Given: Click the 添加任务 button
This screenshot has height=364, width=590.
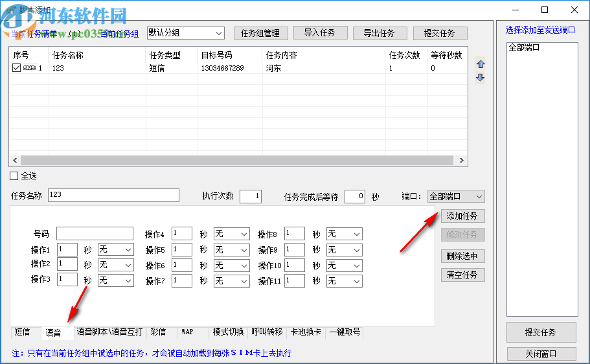Looking at the screenshot, I should [x=462, y=216].
